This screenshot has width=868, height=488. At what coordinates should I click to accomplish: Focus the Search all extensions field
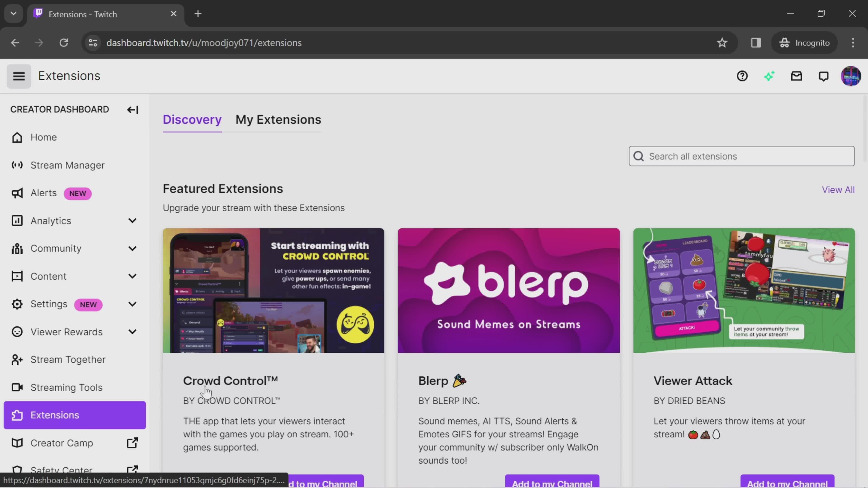741,156
